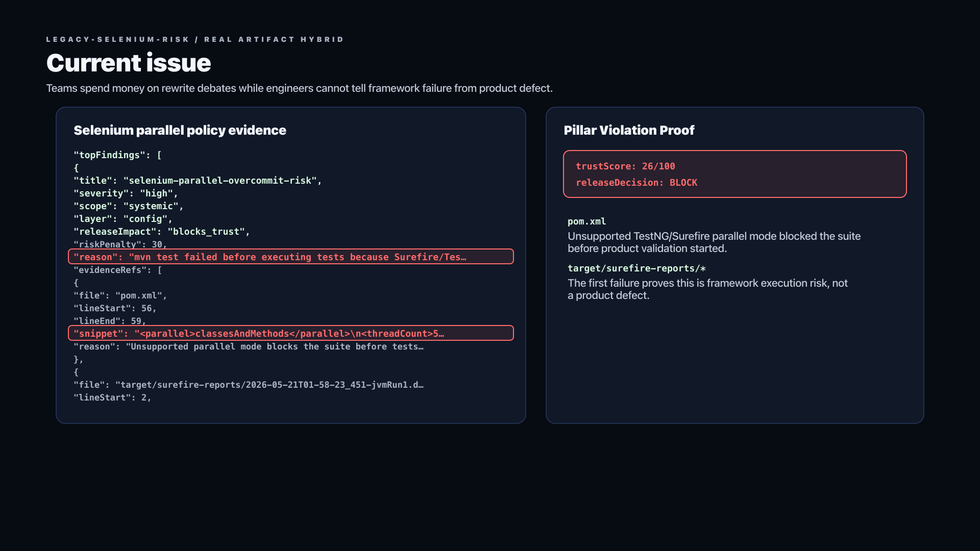
Task: Click the "file": "pom.xml" line
Action: coord(120,295)
